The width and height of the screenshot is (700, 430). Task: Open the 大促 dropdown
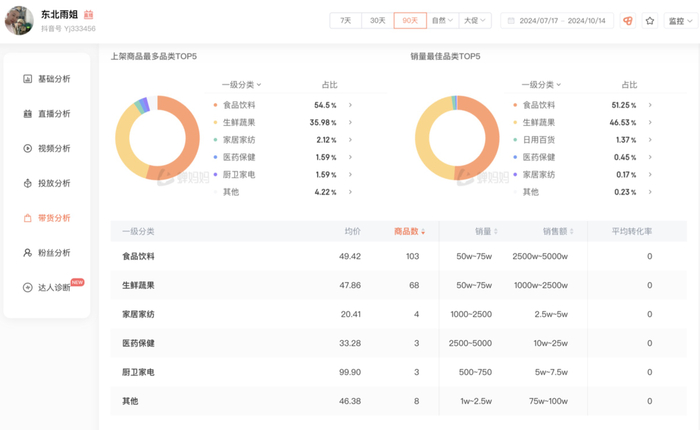pos(475,20)
